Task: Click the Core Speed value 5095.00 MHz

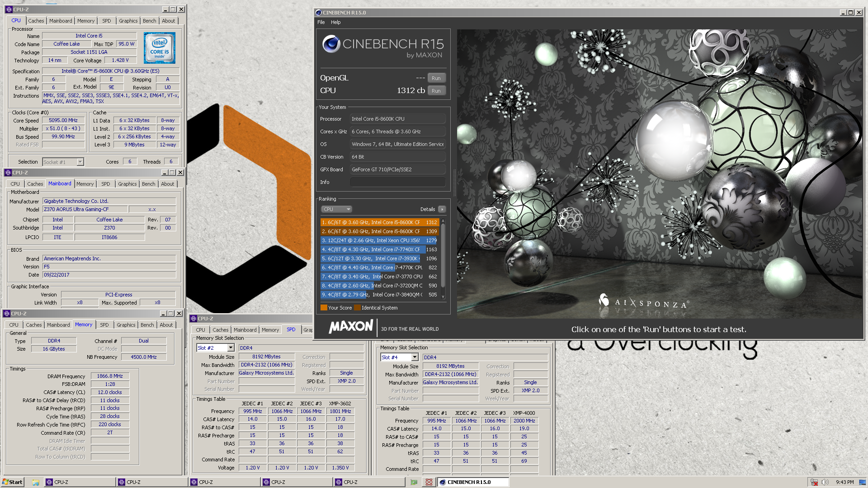Action: (63, 120)
